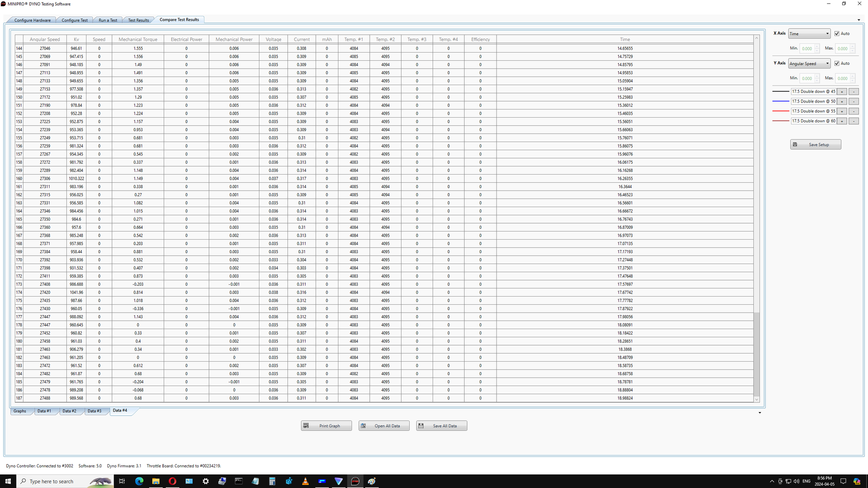
Task: Switch to the Test Results tab
Action: 138,20
